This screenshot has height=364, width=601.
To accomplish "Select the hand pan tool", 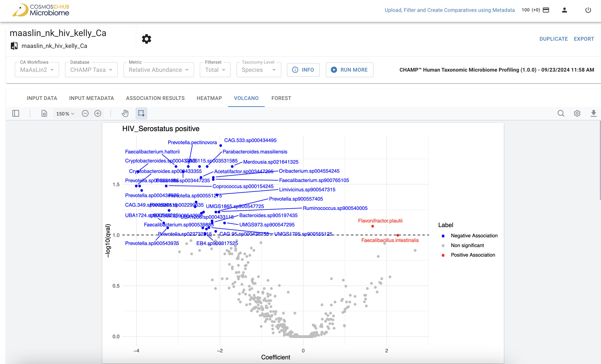I will tap(125, 113).
